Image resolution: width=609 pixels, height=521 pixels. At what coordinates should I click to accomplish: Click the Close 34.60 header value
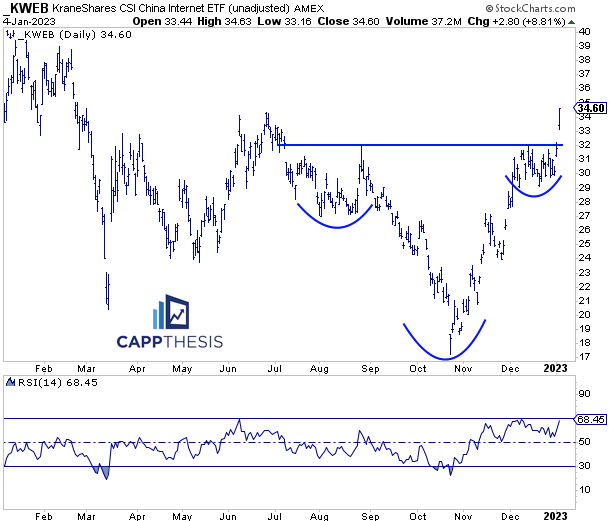click(348, 21)
